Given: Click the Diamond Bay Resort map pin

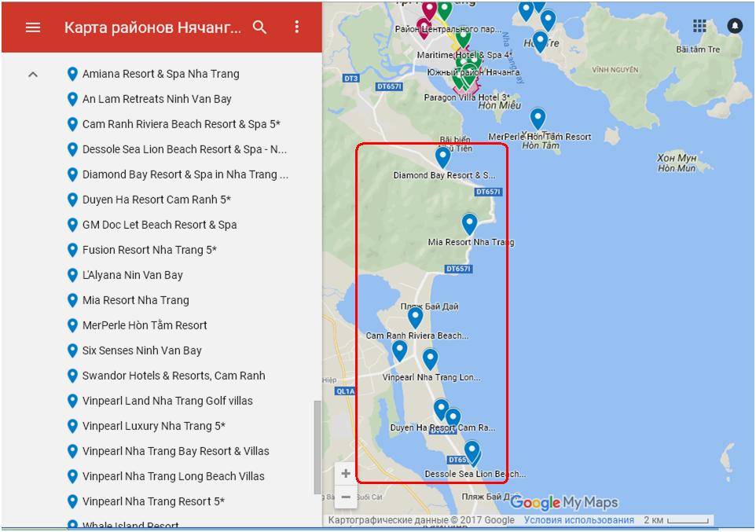Looking at the screenshot, I should click(x=442, y=157).
